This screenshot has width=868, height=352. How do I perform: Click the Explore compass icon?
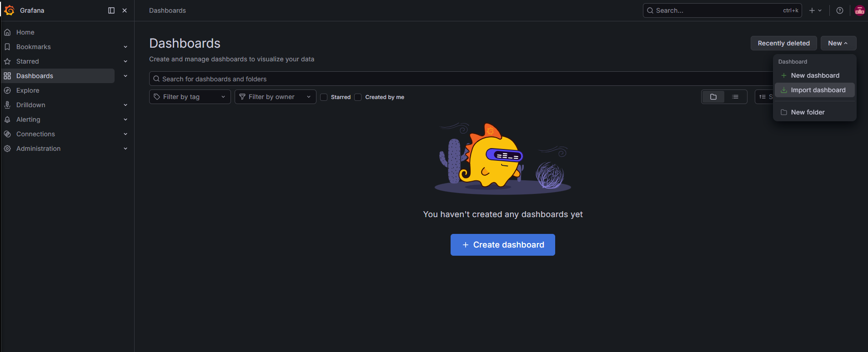pos(7,90)
